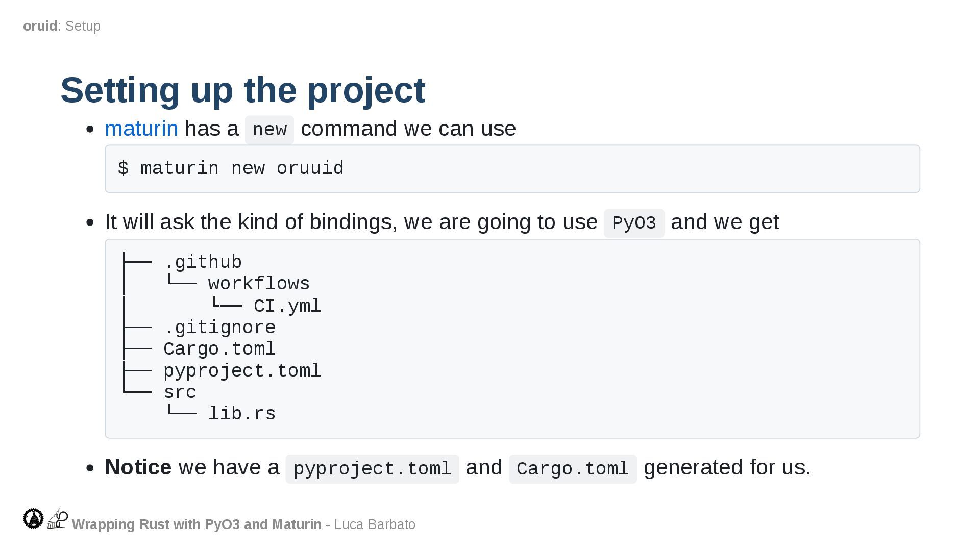Select .gitignore in the file tree
This screenshot has width=980, height=551.
click(x=219, y=328)
